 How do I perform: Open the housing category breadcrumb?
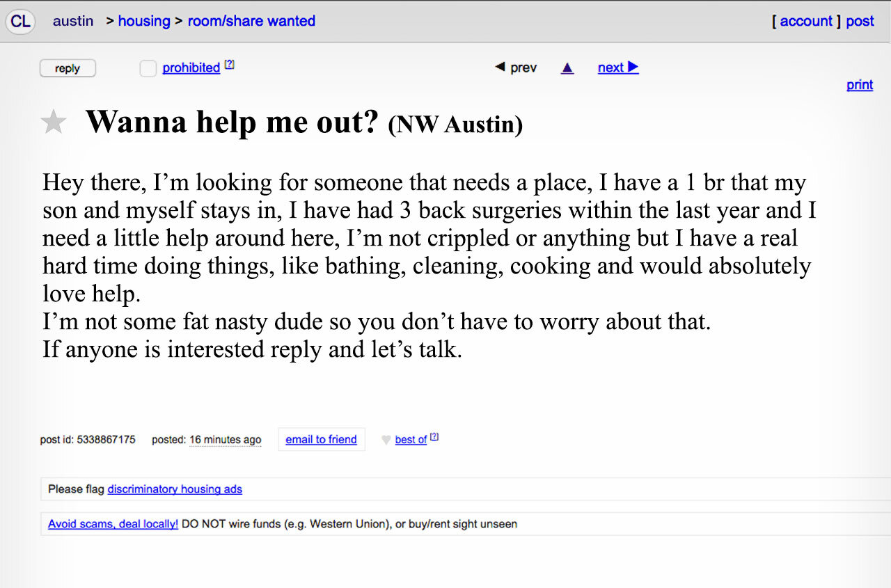[144, 21]
